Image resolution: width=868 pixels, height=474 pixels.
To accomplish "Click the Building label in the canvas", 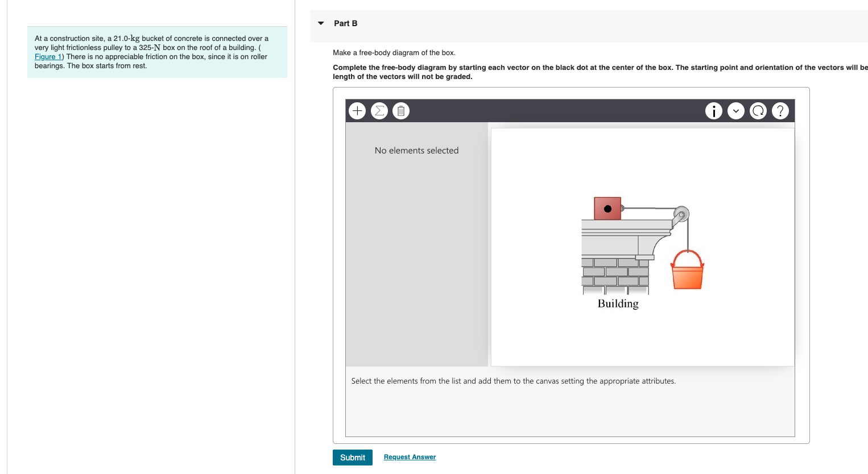I will coord(618,303).
